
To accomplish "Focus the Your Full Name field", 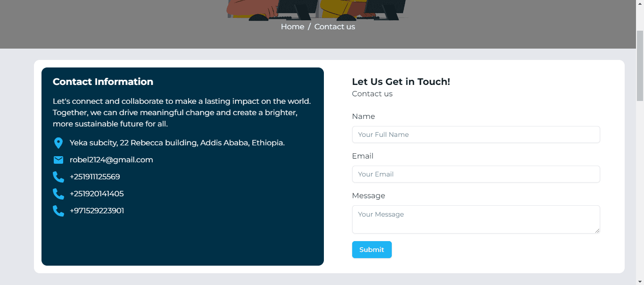I will pos(476,134).
